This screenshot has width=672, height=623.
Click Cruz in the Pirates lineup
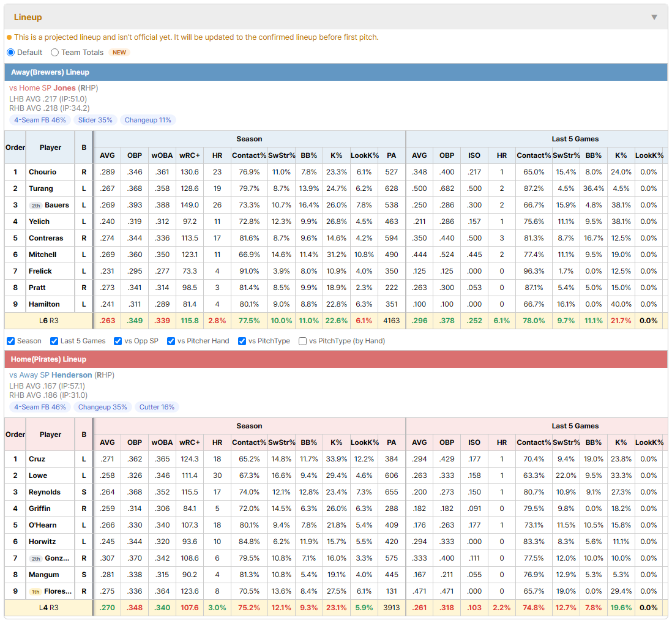pyautogui.click(x=37, y=459)
